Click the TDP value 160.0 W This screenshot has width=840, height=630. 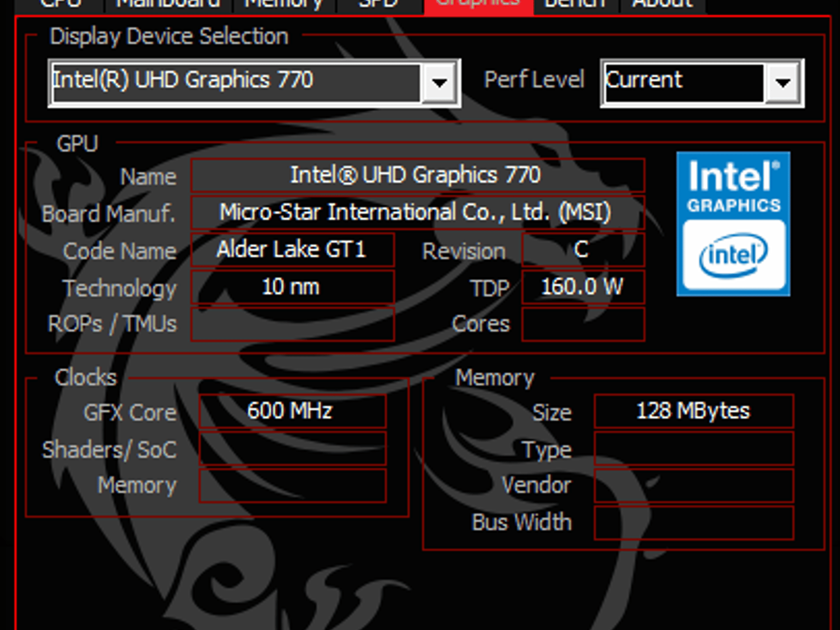583,287
